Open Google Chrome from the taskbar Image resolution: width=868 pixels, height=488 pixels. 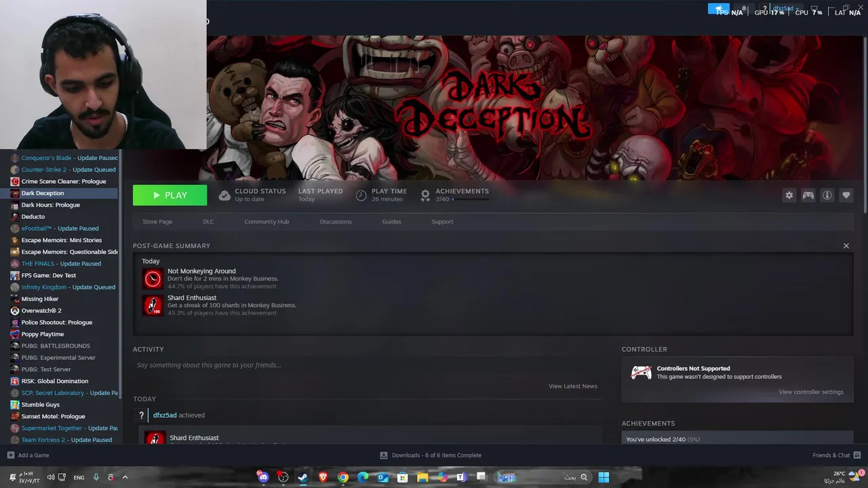coord(343,477)
